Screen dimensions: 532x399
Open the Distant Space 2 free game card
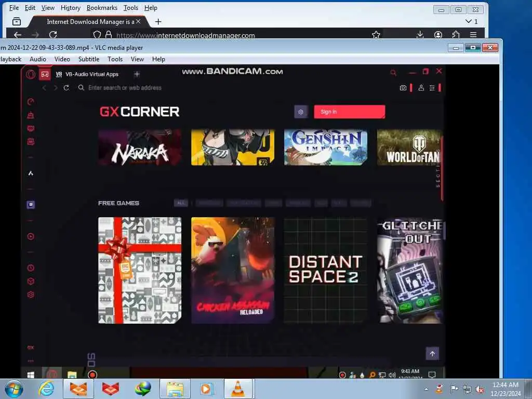[x=326, y=270]
